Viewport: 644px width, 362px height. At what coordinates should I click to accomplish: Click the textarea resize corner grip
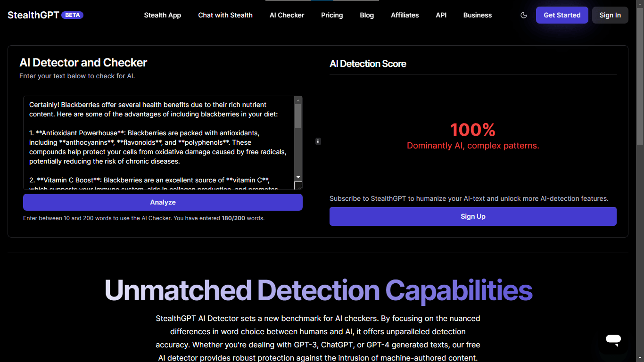coord(298,186)
